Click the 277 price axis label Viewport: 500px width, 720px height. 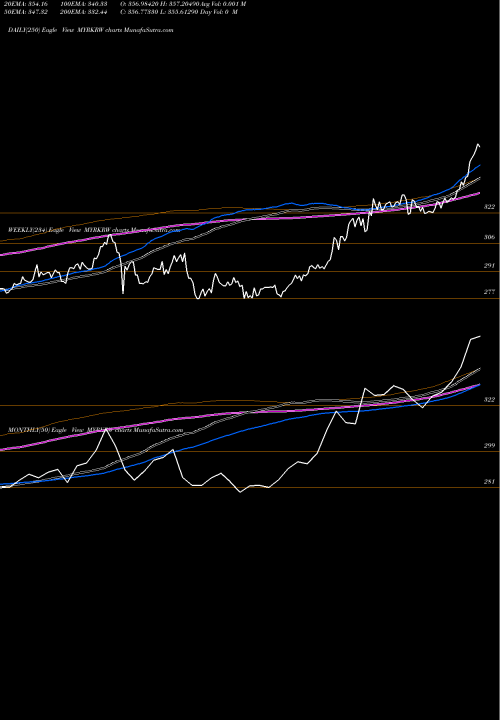(489, 292)
